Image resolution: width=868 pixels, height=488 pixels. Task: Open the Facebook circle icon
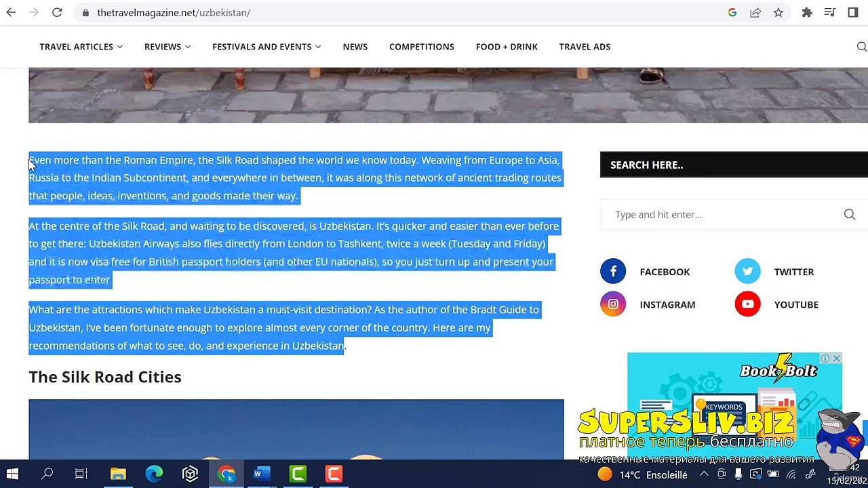(x=613, y=272)
